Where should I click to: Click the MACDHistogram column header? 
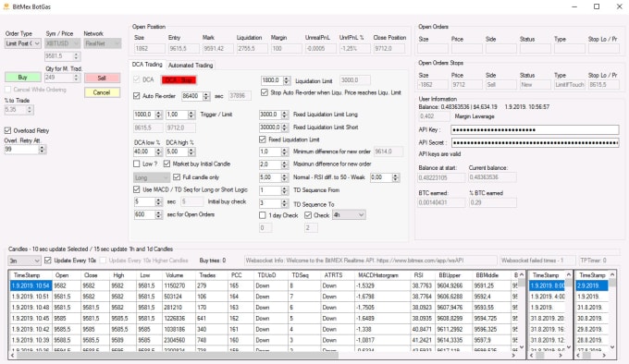click(x=378, y=275)
